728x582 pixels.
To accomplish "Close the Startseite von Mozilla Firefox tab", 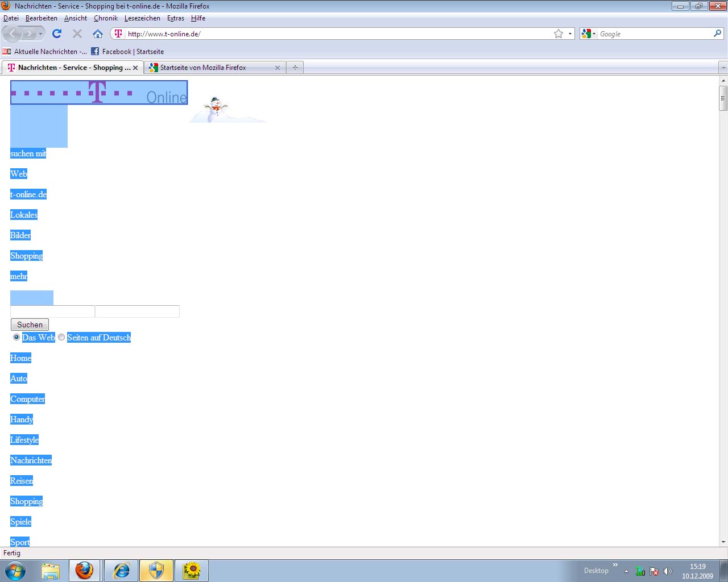I will tap(278, 68).
